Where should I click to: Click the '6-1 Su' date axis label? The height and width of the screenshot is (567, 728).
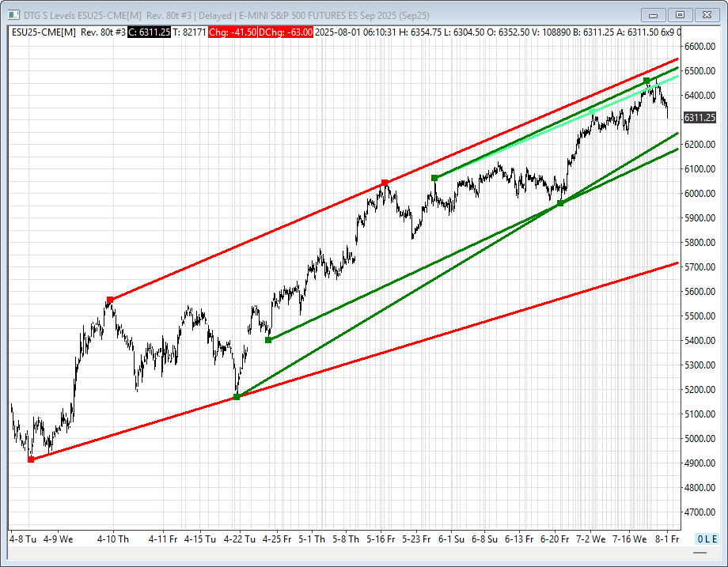[x=451, y=539]
